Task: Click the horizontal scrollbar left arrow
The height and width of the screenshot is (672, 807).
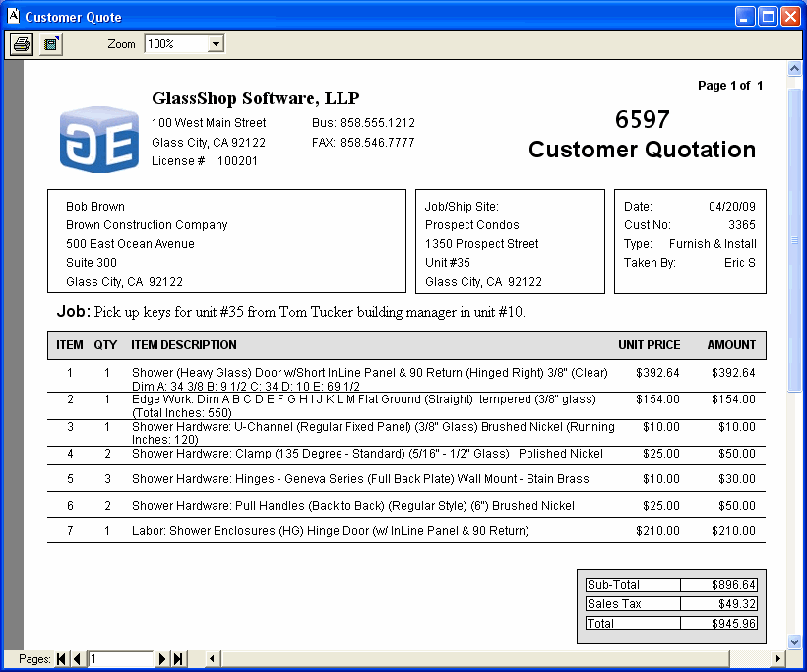Action: click(212, 659)
